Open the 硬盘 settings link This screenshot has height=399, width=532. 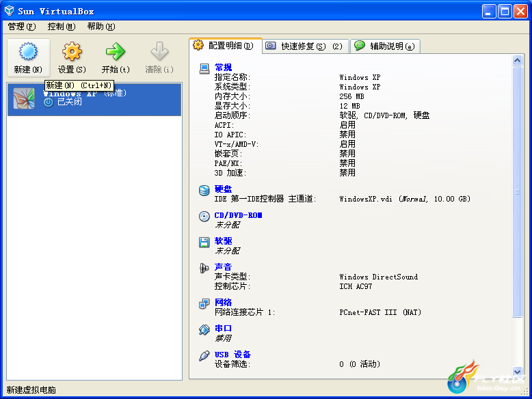[x=223, y=189]
